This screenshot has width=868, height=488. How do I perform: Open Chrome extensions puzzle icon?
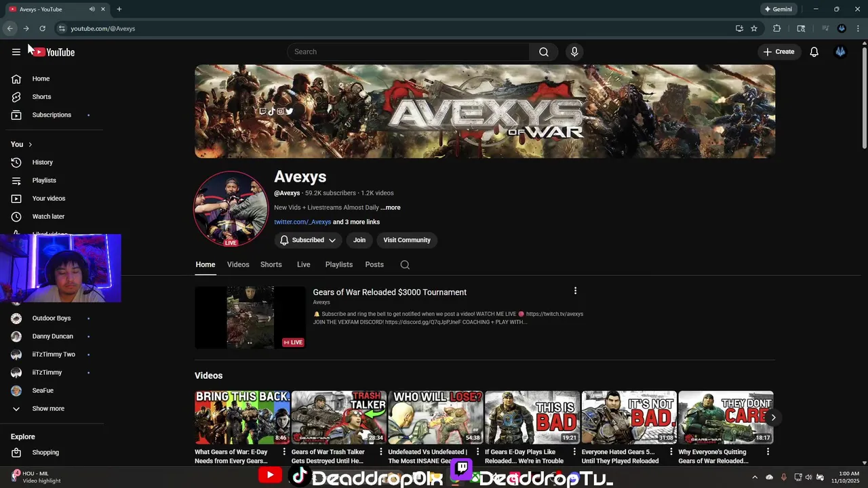coord(777,28)
